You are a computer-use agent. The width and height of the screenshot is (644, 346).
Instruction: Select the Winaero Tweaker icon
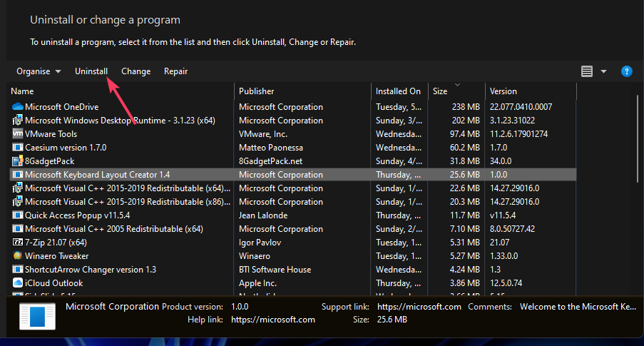(18, 256)
